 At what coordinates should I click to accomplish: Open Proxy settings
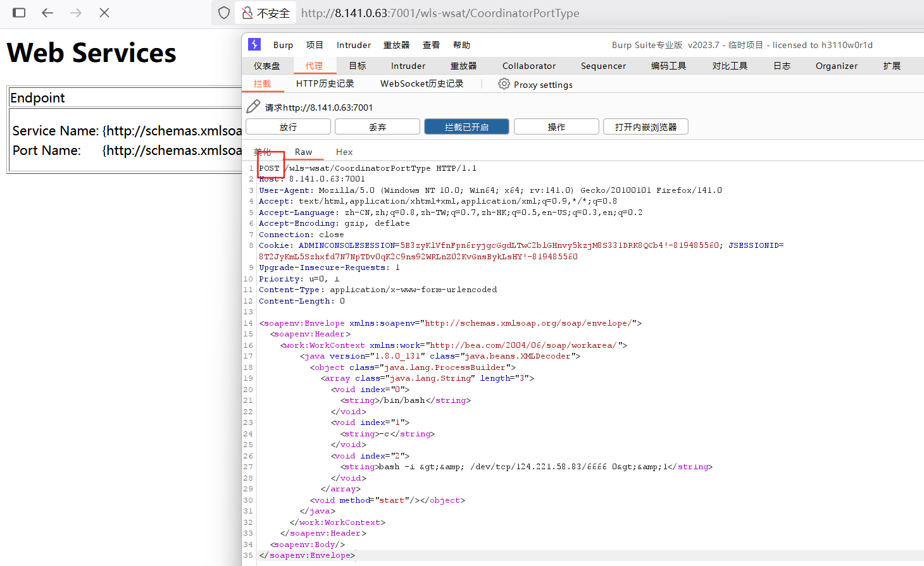[543, 85]
